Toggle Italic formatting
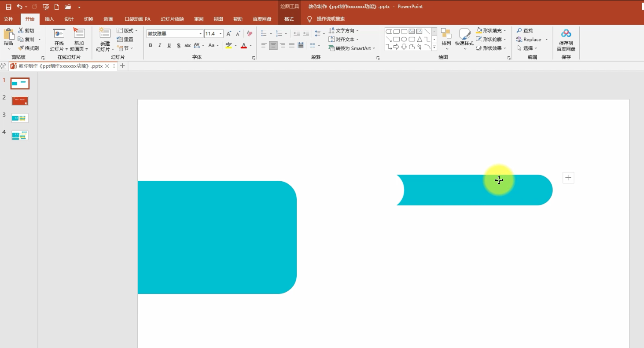The height and width of the screenshot is (348, 644). pyautogui.click(x=160, y=45)
